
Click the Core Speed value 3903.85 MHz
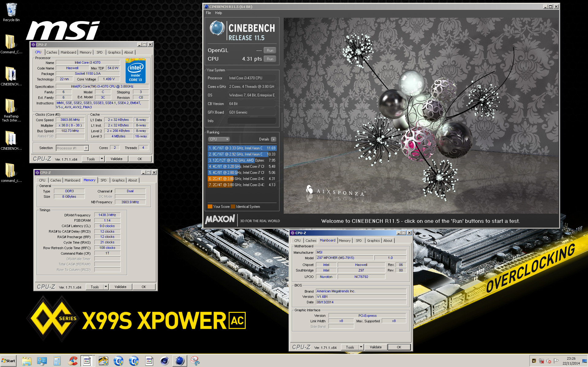click(x=70, y=120)
